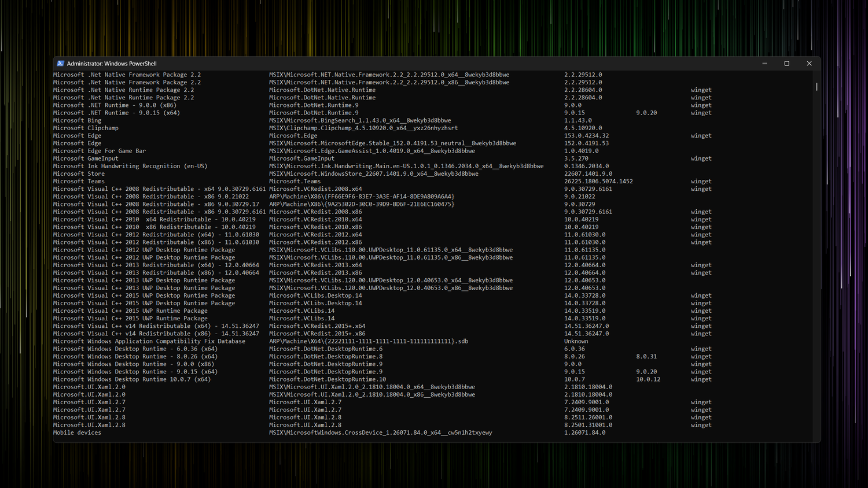868x488 pixels.
Task: Click Xaml version '8.2511.26001.0'
Action: tap(588, 417)
